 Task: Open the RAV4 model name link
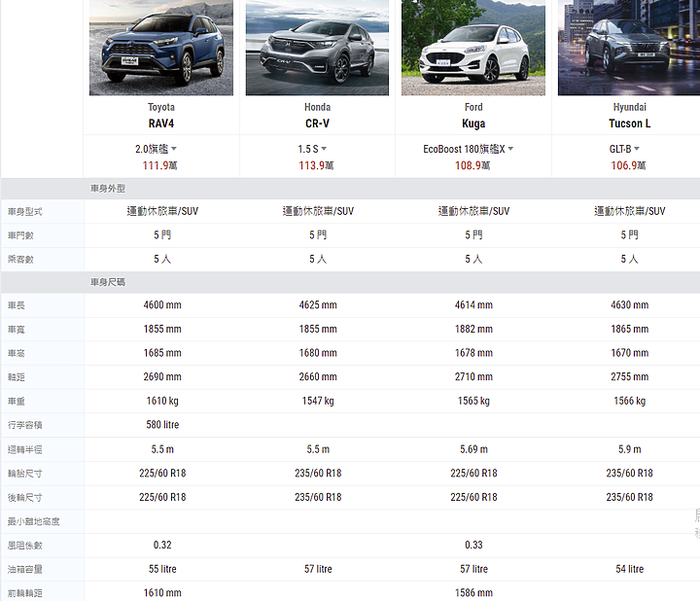[x=161, y=124]
